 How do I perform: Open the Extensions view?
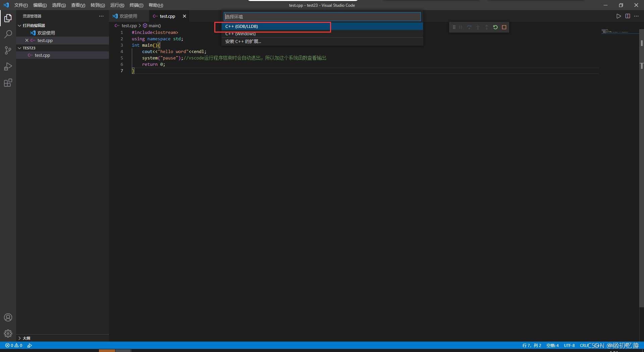pyautogui.click(x=8, y=83)
